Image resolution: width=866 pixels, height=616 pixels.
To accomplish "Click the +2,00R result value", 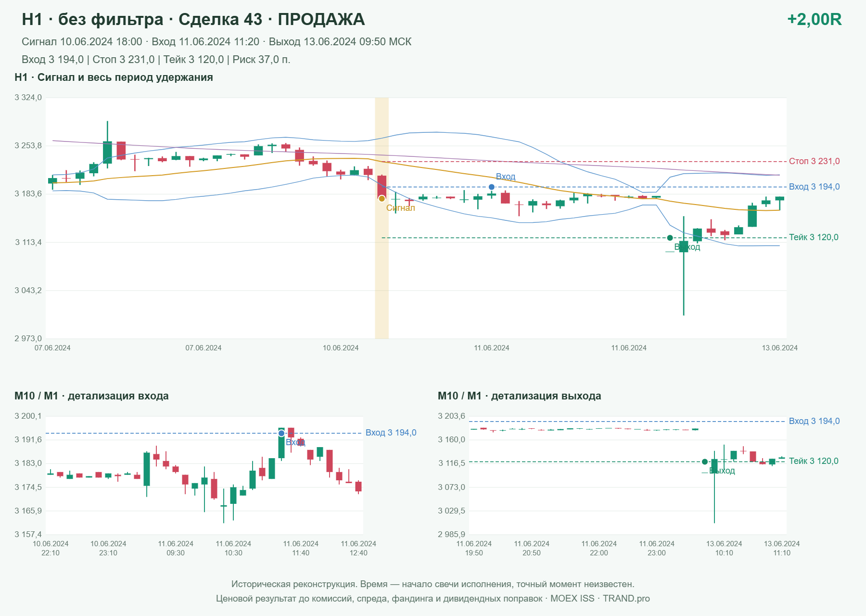I will (x=814, y=19).
